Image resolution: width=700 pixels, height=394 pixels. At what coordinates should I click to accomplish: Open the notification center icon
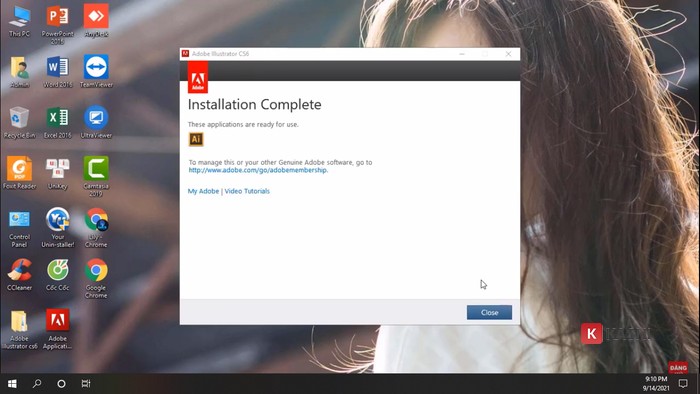pos(683,384)
